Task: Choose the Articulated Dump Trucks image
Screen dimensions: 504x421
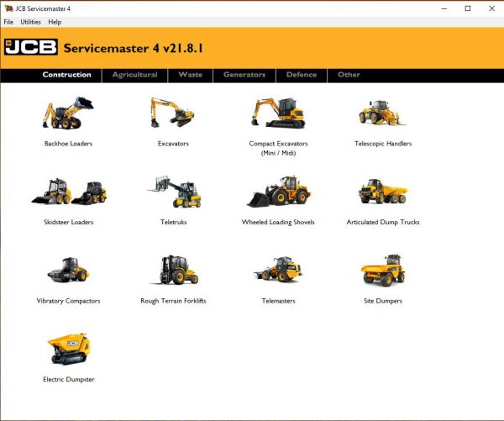Action: point(383,192)
